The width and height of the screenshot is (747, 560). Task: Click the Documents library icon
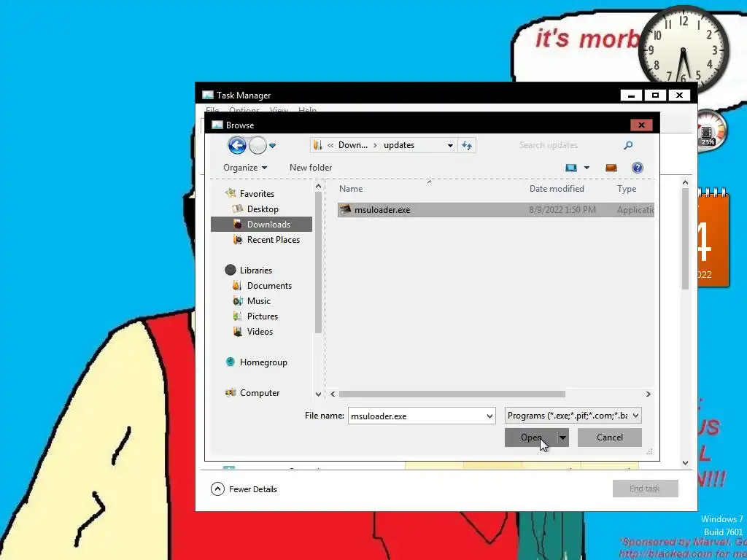(237, 285)
